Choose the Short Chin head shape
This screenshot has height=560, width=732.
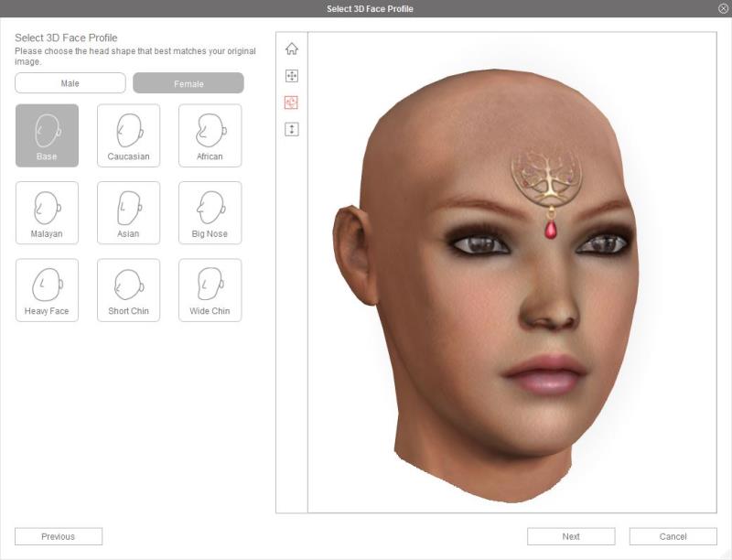point(128,290)
